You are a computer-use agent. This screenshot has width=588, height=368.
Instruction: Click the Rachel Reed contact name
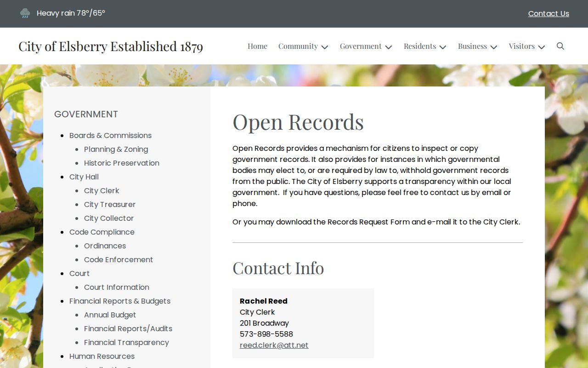264,301
